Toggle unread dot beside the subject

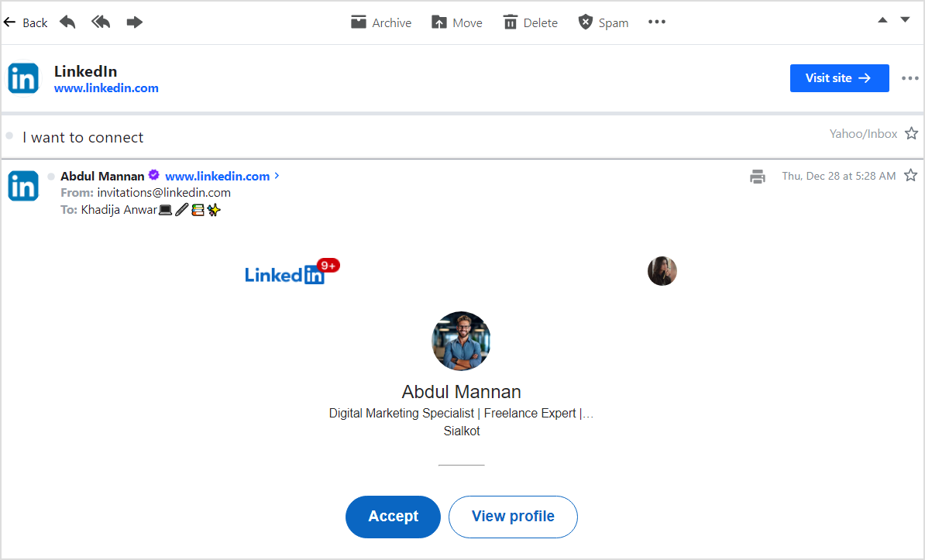pyautogui.click(x=9, y=136)
